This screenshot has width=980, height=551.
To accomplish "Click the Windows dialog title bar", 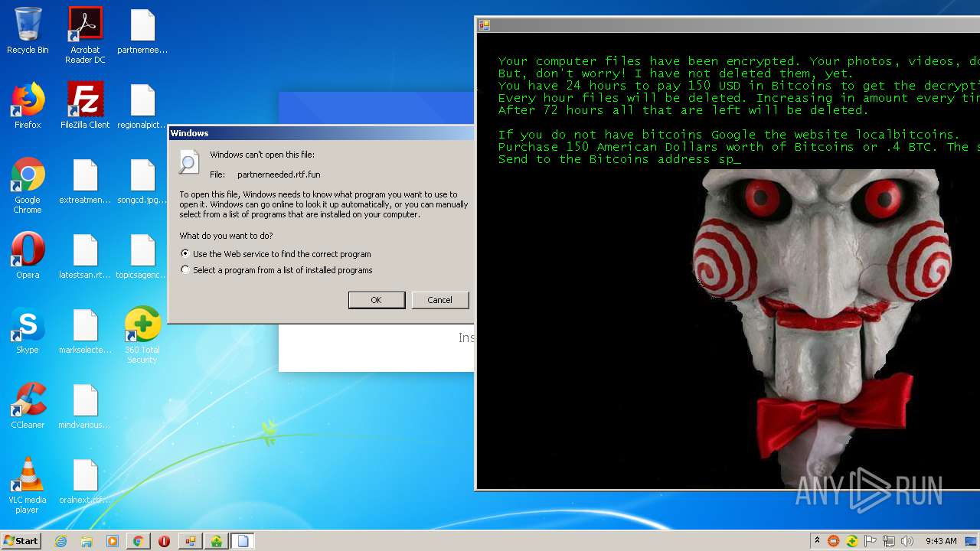I will pyautogui.click(x=321, y=133).
